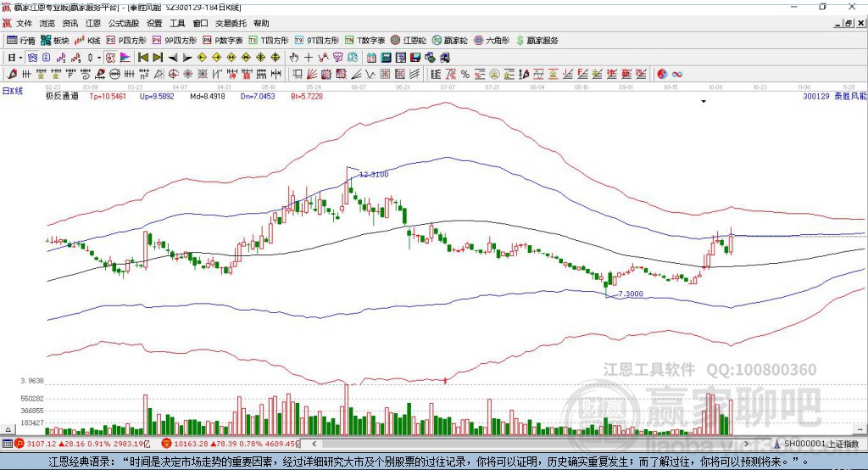Expand the candlestick style dropdown arrow

point(99,58)
